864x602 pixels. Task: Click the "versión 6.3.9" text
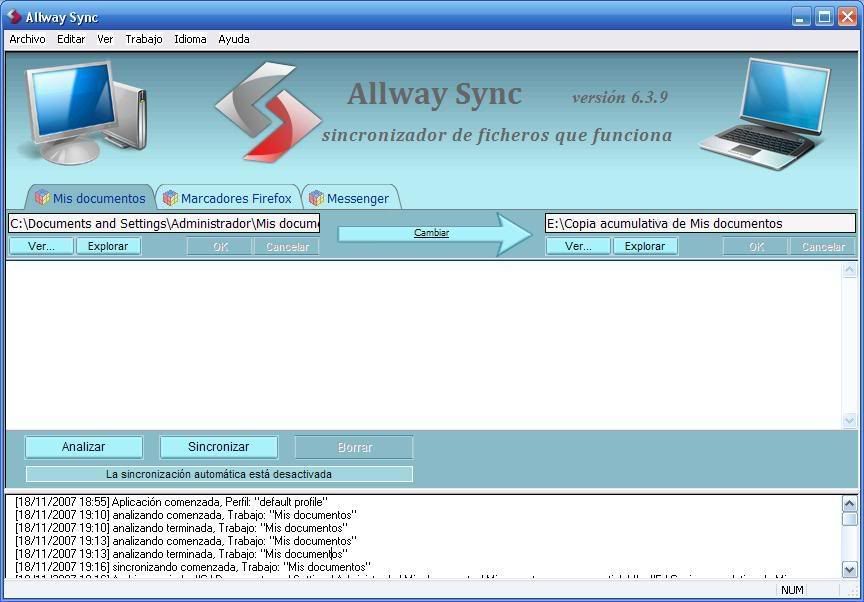(620, 97)
